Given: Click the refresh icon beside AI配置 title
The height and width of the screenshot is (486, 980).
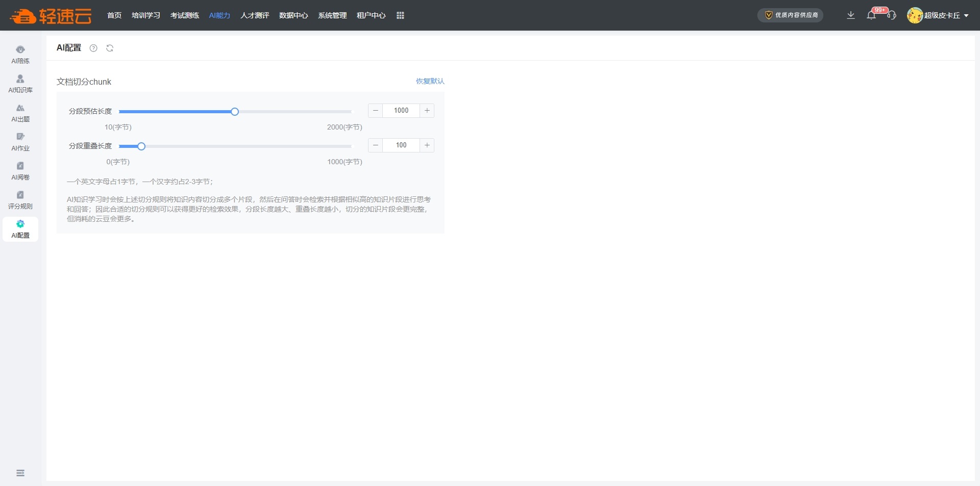Looking at the screenshot, I should [x=110, y=48].
